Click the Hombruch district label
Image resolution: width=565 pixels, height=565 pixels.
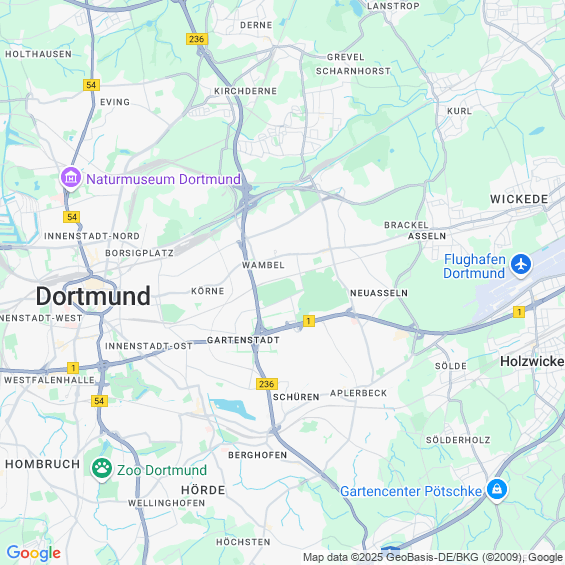click(43, 464)
